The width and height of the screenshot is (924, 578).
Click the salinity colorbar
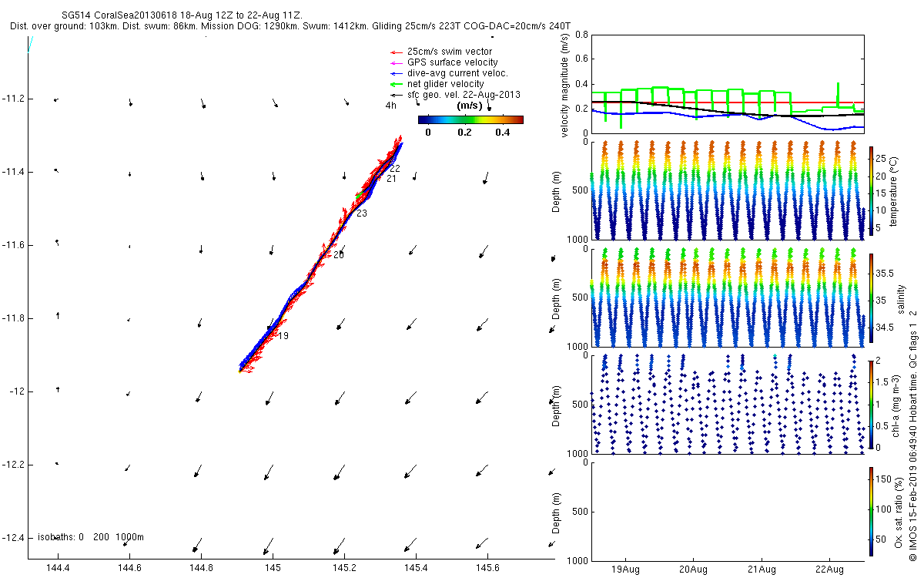pos(871,297)
